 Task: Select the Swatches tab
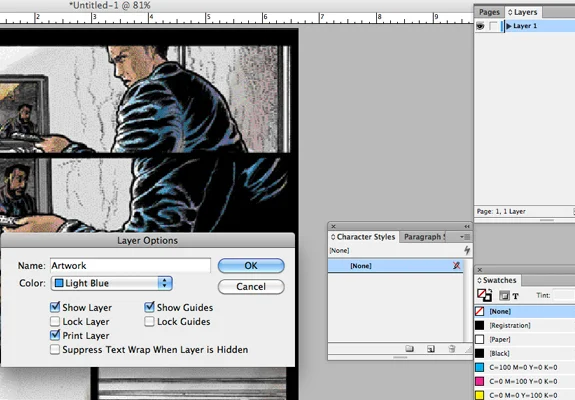(x=499, y=280)
